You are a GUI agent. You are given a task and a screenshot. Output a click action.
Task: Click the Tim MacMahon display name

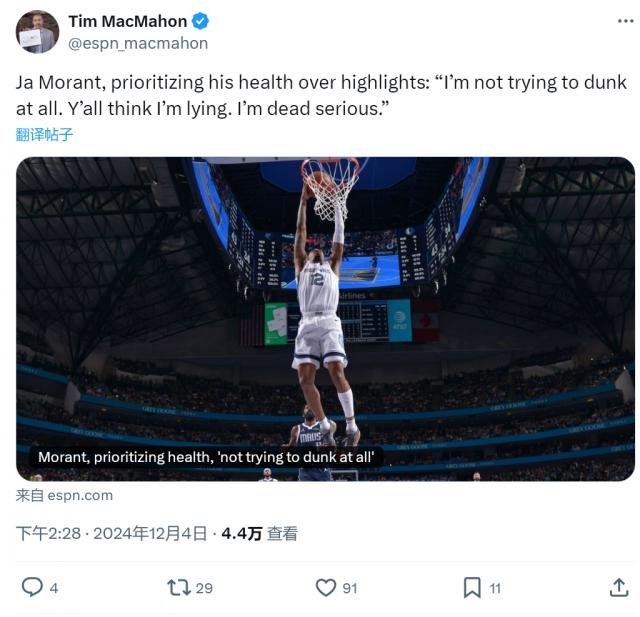click(127, 21)
